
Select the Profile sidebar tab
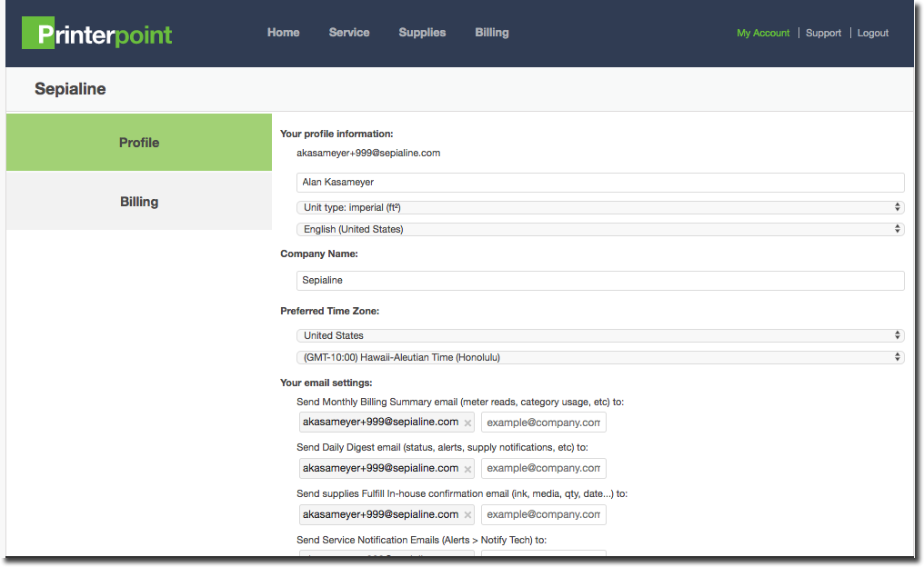(x=139, y=143)
